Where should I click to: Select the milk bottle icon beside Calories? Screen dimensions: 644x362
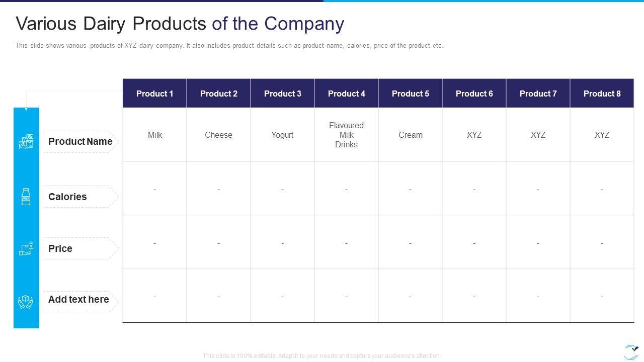pyautogui.click(x=26, y=197)
